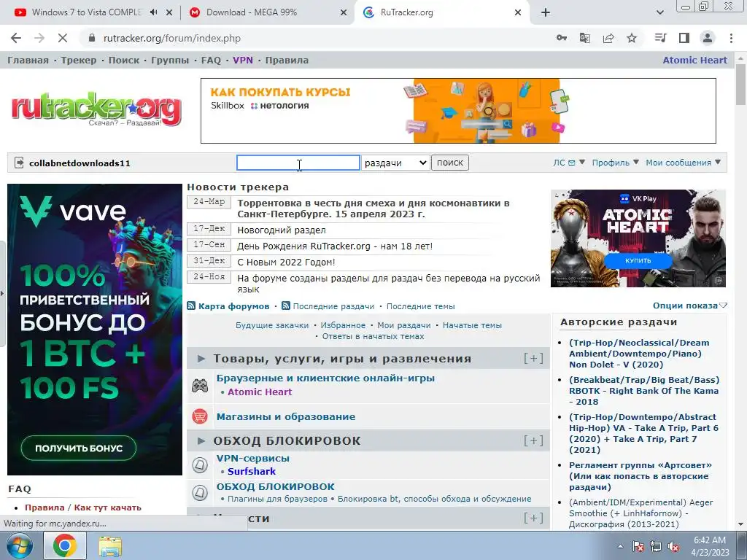Open the Surfshark subforum link
The image size is (747, 560).
tap(252, 472)
